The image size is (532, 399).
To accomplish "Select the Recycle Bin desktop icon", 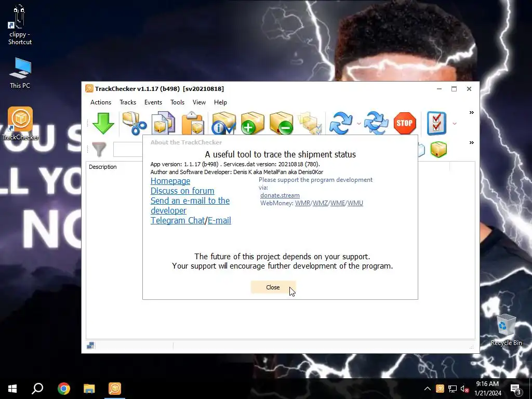I will point(506,330).
